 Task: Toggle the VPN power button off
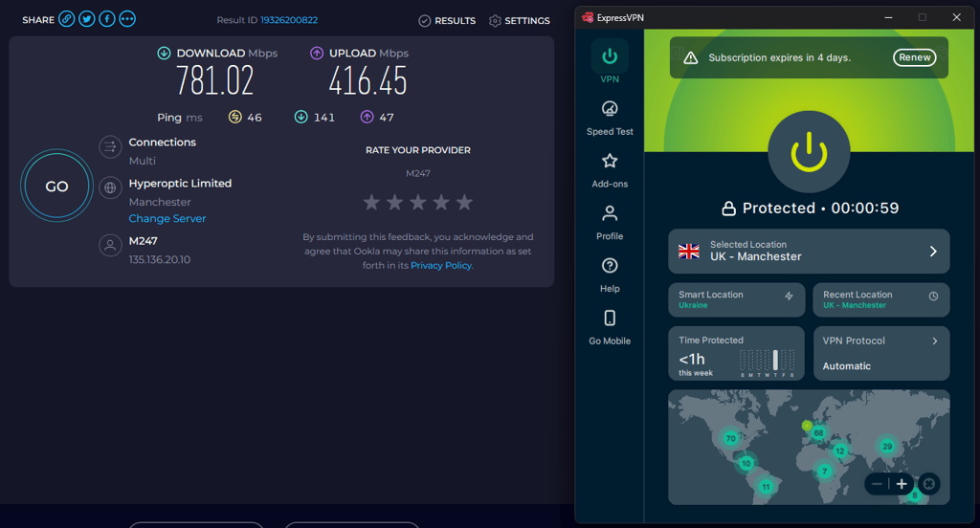(809, 152)
